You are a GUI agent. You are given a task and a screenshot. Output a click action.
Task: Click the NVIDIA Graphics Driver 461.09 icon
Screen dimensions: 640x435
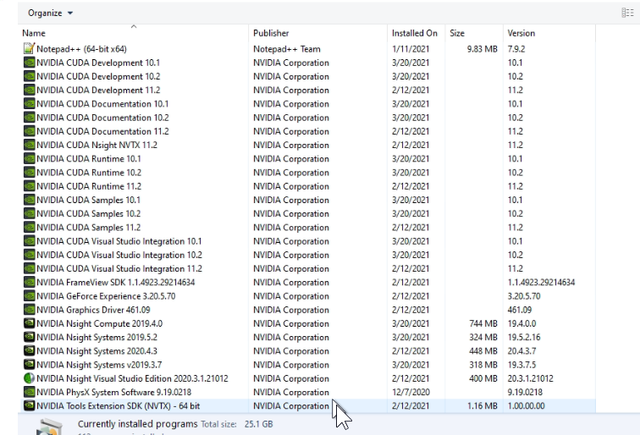pos(29,310)
